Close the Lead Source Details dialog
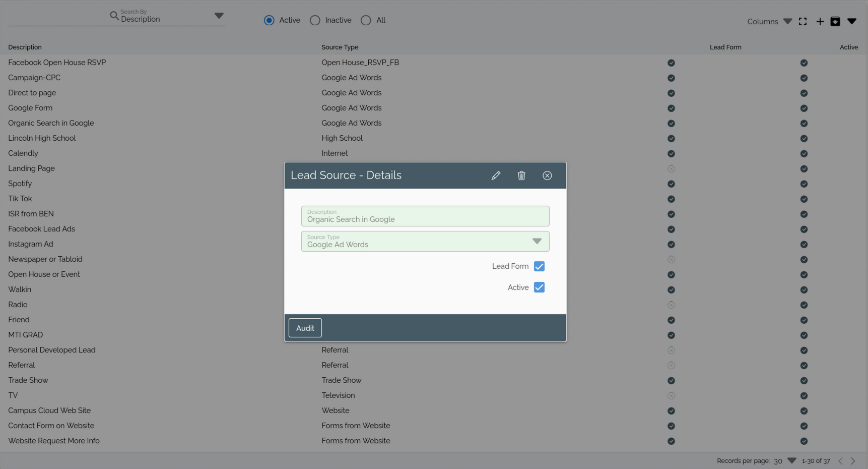 point(547,175)
